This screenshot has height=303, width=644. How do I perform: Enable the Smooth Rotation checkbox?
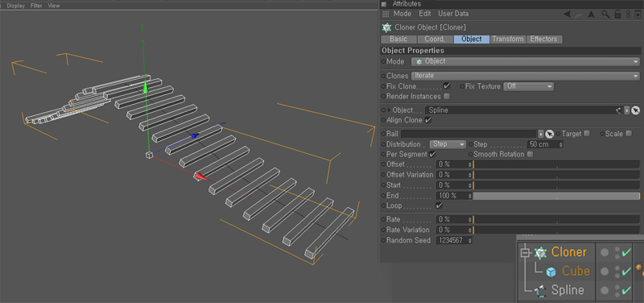[x=530, y=155]
